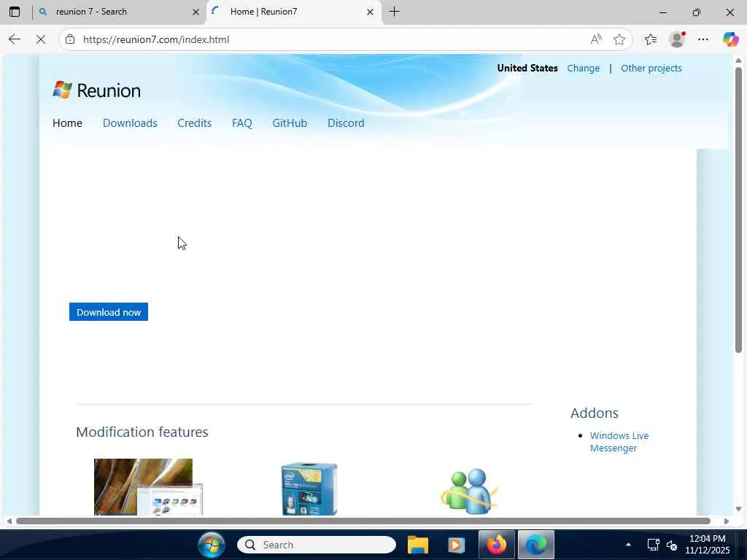Click the wallpaper personalization thumbnail
The height and width of the screenshot is (560, 747).
tap(148, 486)
